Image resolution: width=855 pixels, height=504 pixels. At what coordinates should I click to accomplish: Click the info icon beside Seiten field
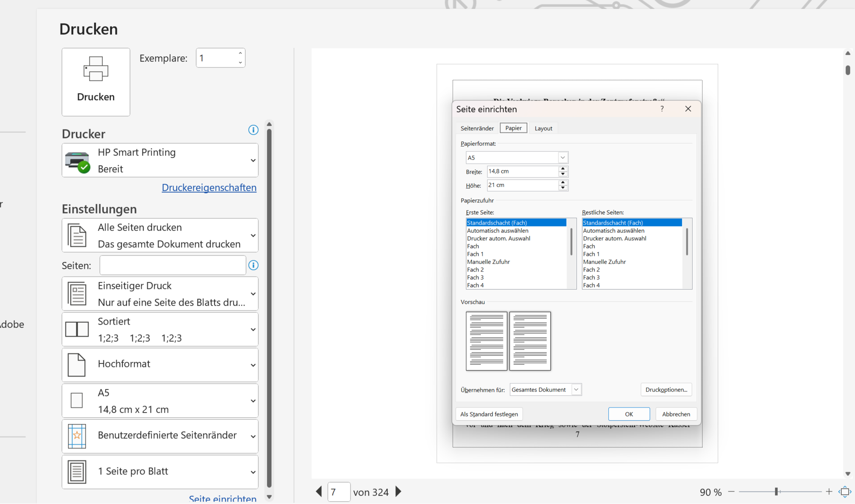click(253, 265)
